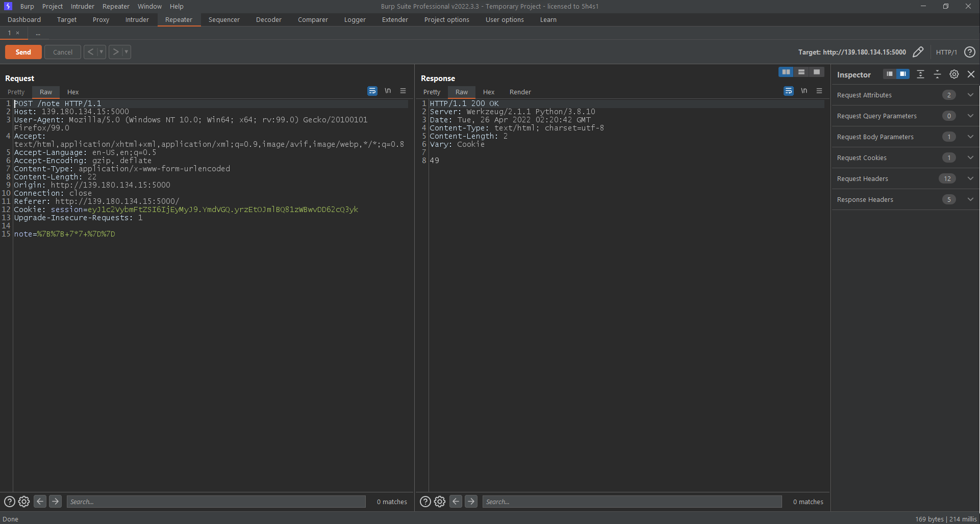The width and height of the screenshot is (980, 524).
Task: Cancel the request
Action: coord(63,52)
